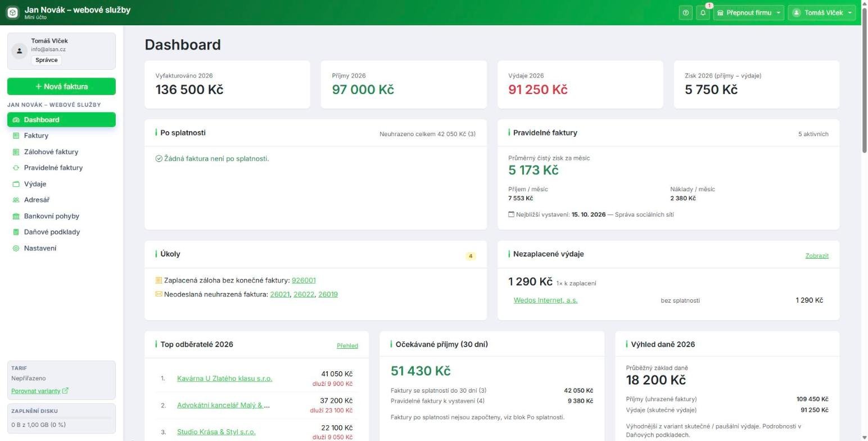This screenshot has height=441, width=868.
Task: Create a new invoice with Nová faktura
Action: point(61,86)
